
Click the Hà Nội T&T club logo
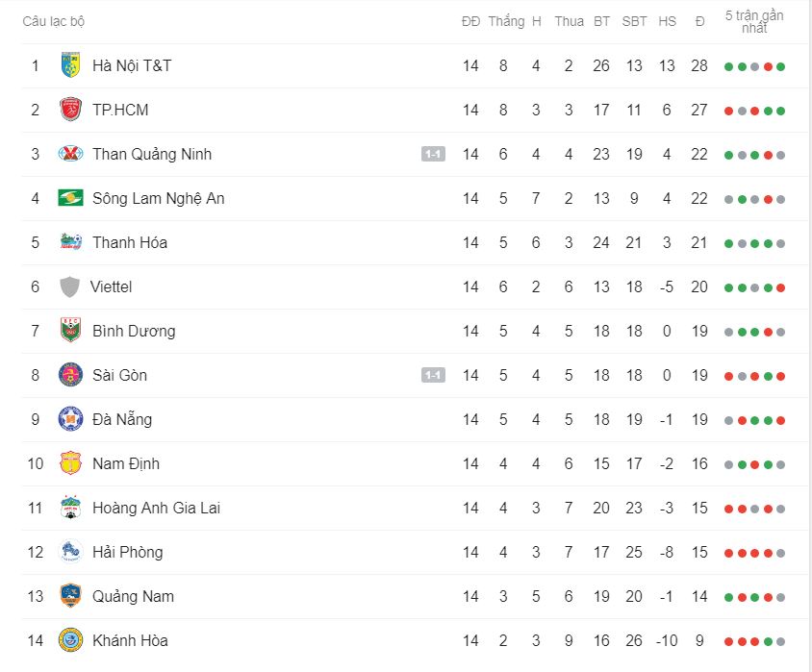click(x=70, y=65)
